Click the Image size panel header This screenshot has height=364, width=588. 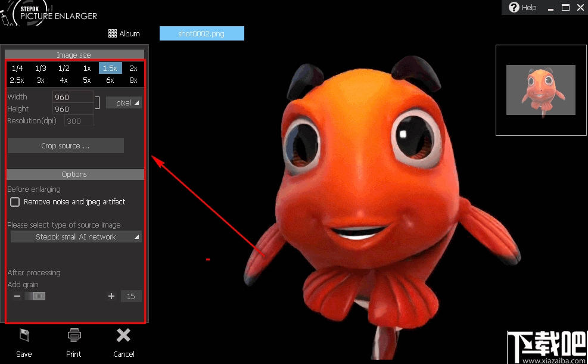pyautogui.click(x=74, y=55)
